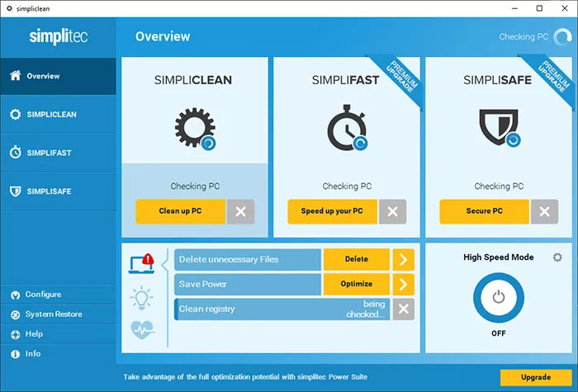Expand Save Power details arrow
This screenshot has width=578, height=392.
[x=403, y=284]
